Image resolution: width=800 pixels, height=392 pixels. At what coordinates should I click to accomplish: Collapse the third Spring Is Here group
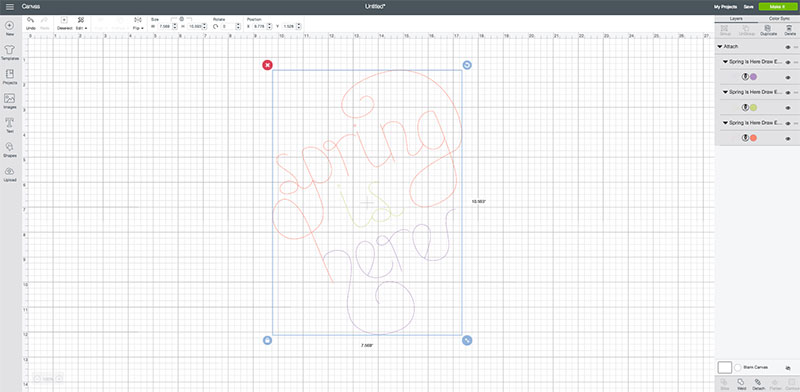725,123
